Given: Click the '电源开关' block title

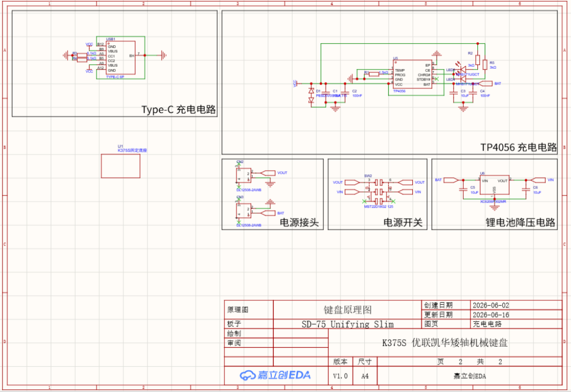Looking at the screenshot, I should point(403,222).
